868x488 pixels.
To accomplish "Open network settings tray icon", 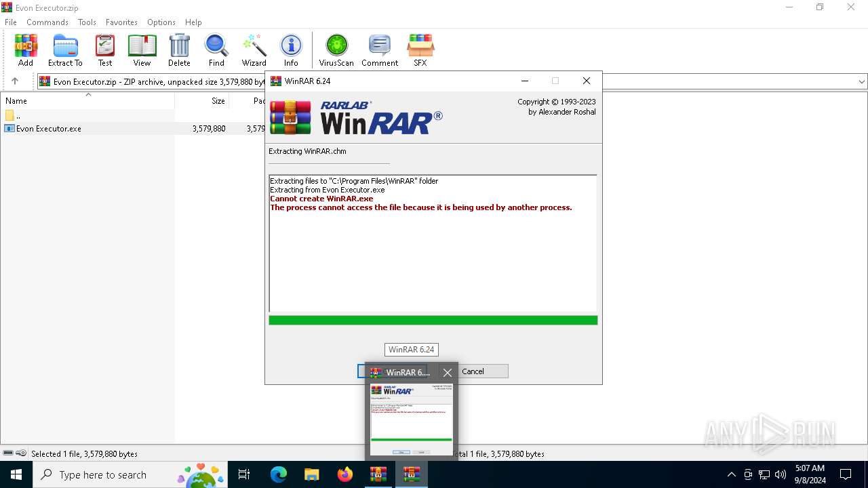I will (764, 474).
